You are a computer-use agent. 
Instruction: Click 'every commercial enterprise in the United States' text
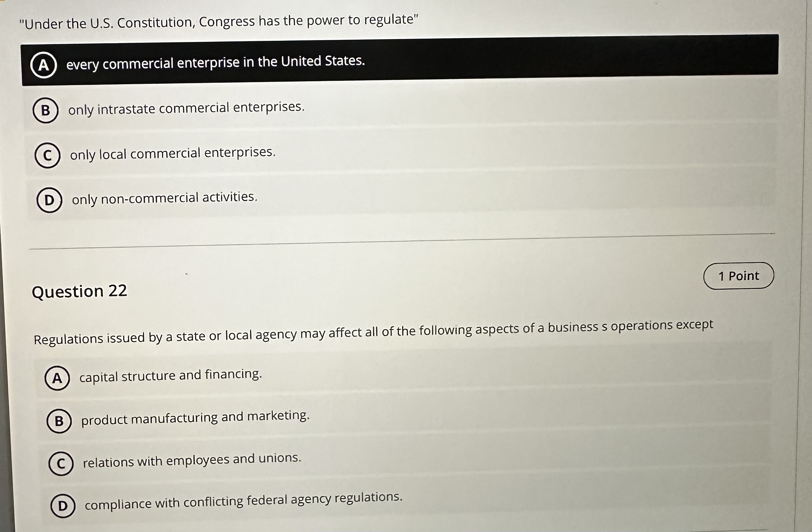pyautogui.click(x=215, y=62)
